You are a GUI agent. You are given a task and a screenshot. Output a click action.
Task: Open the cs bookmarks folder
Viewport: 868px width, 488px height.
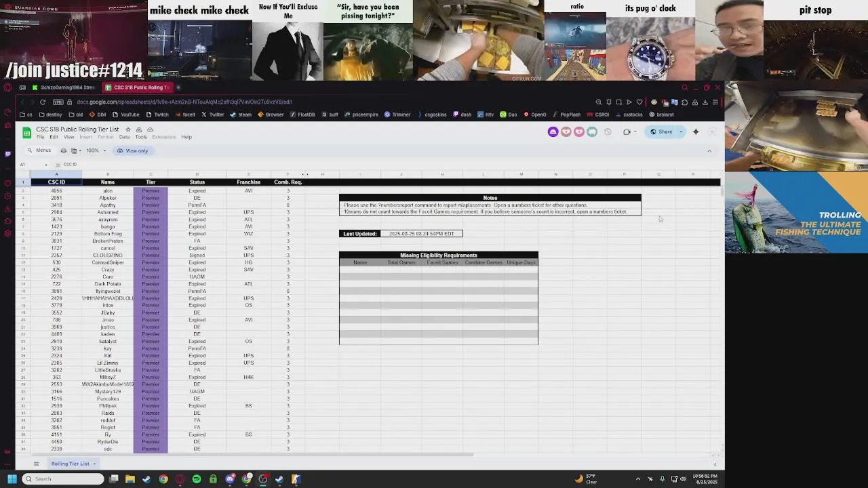coord(26,115)
